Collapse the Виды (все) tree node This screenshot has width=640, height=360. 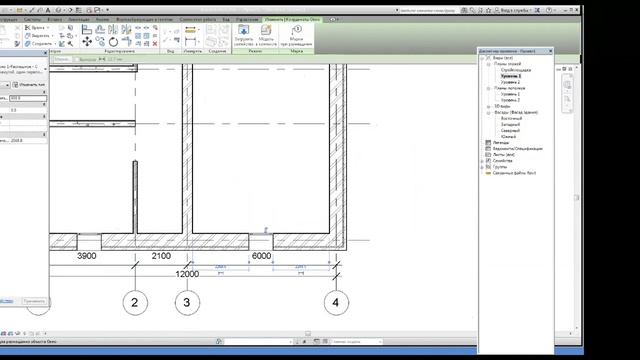[482, 58]
